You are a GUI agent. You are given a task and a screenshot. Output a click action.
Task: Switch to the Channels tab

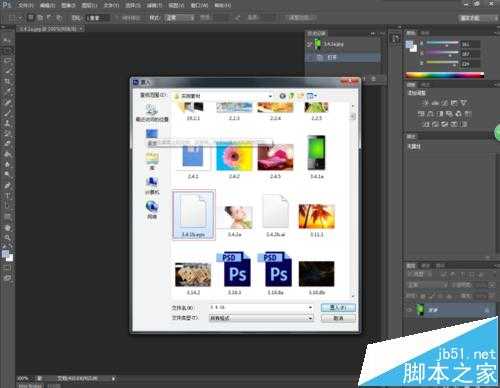click(426, 266)
